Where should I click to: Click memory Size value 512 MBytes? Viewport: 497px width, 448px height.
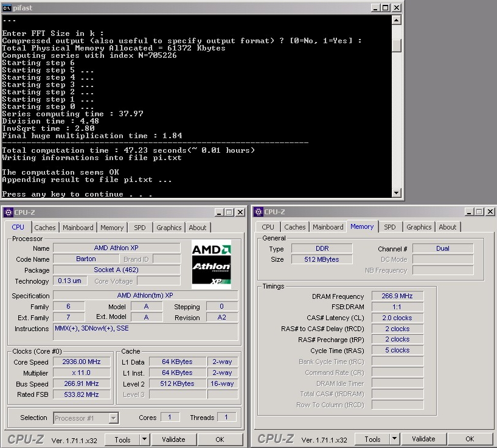[322, 259]
